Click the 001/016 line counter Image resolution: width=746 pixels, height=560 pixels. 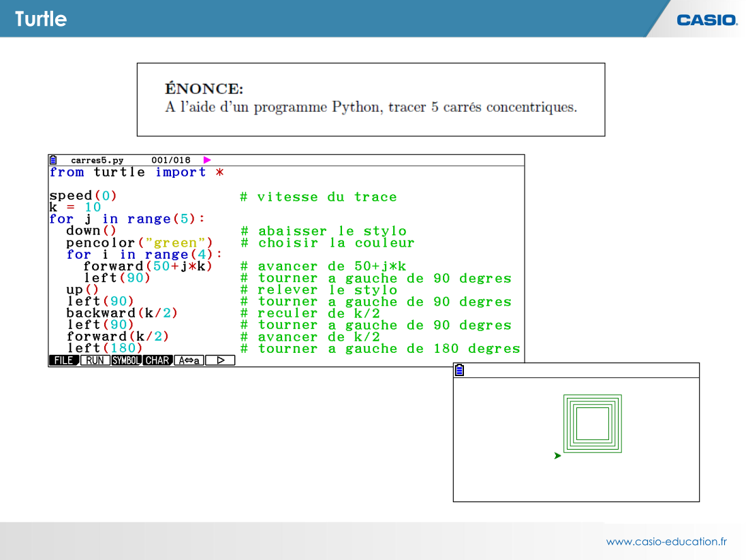[x=171, y=160]
